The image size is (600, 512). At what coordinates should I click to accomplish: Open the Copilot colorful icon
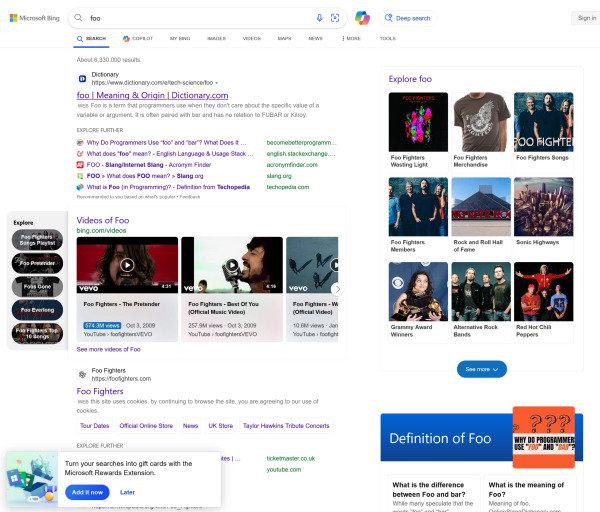click(362, 18)
